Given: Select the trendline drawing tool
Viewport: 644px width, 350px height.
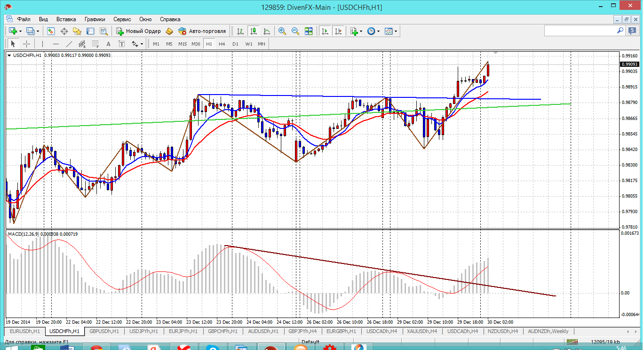Looking at the screenshot, I should [69, 44].
